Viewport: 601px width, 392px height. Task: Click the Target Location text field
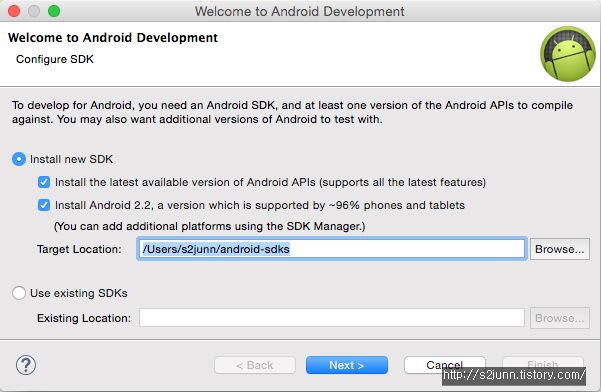tap(332, 249)
